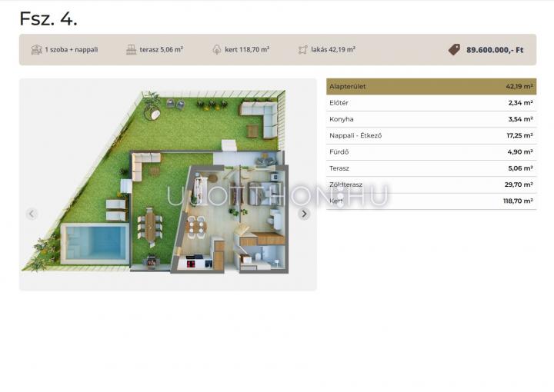Click the Nappali - Étkező row
The height and width of the screenshot is (392, 554).
point(431,135)
